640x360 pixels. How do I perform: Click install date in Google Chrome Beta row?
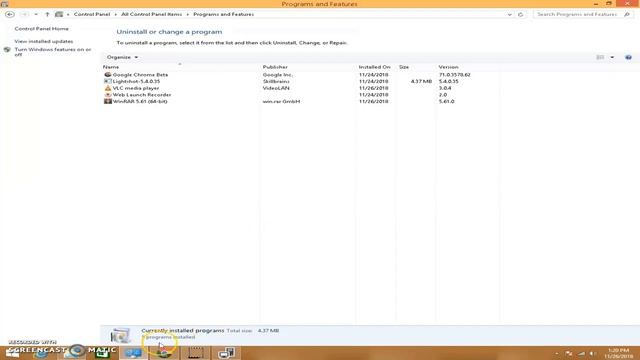tap(373, 75)
